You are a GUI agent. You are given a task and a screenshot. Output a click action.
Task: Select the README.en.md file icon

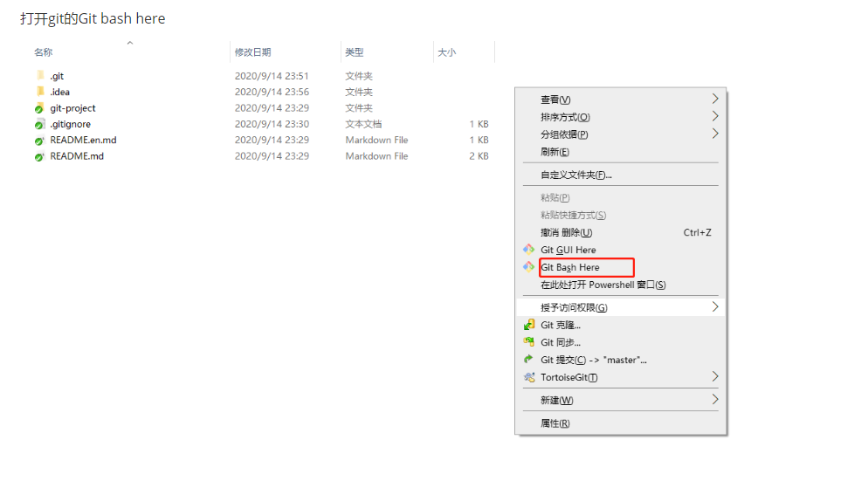pos(39,140)
